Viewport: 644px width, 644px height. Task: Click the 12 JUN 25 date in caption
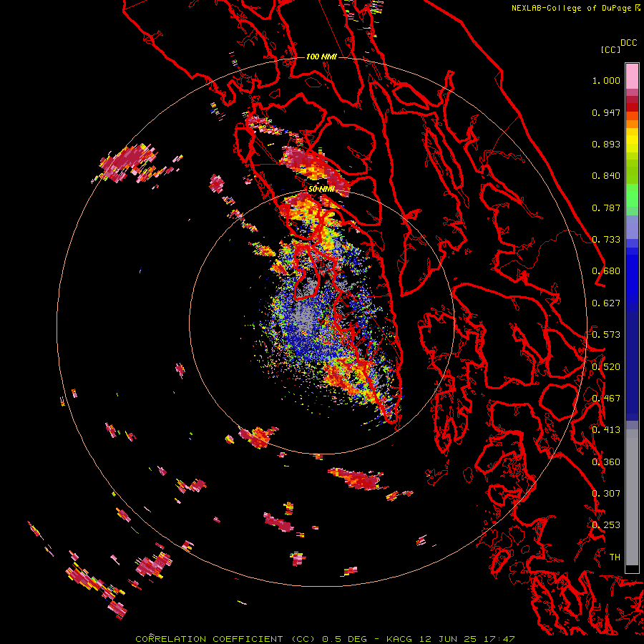click(x=448, y=639)
